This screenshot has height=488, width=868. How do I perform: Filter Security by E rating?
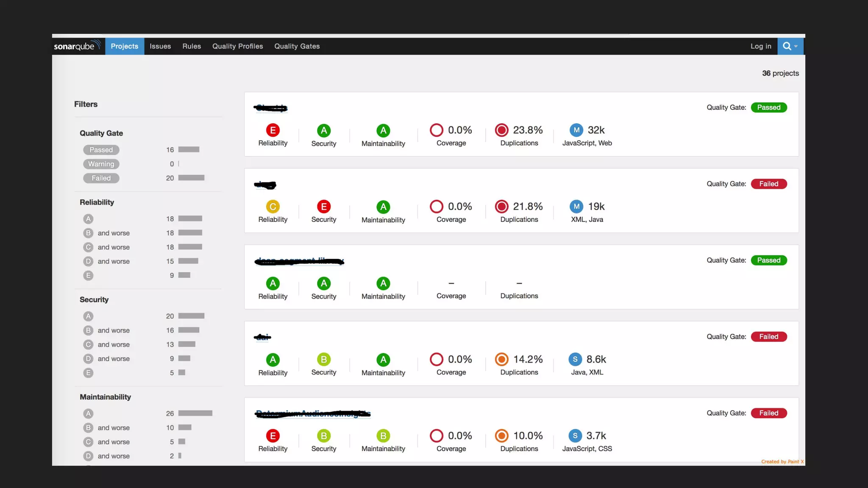[88, 373]
